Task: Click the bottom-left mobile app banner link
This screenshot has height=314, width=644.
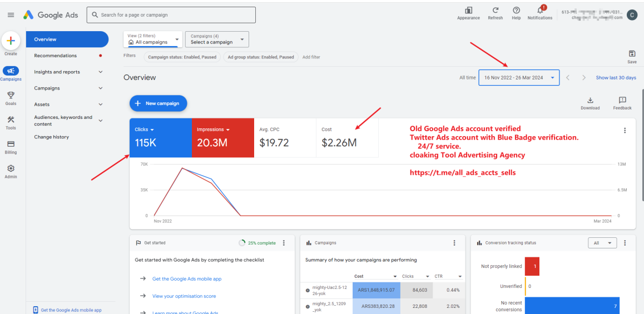Action: pyautogui.click(x=71, y=310)
